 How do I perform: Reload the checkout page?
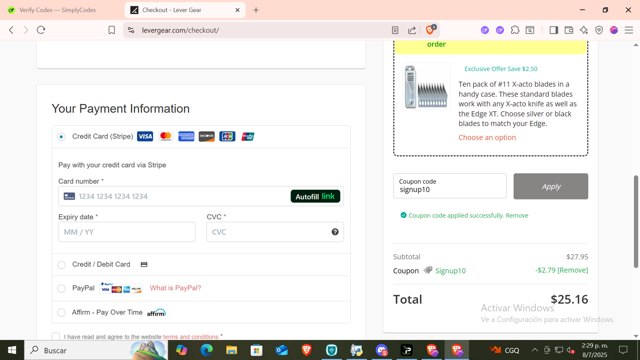point(41,30)
